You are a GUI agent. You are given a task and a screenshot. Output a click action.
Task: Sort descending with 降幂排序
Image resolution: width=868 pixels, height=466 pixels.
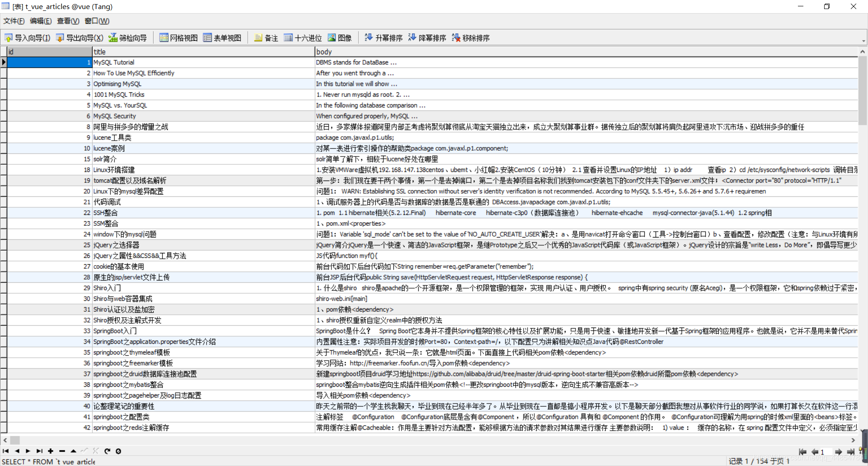coord(427,38)
